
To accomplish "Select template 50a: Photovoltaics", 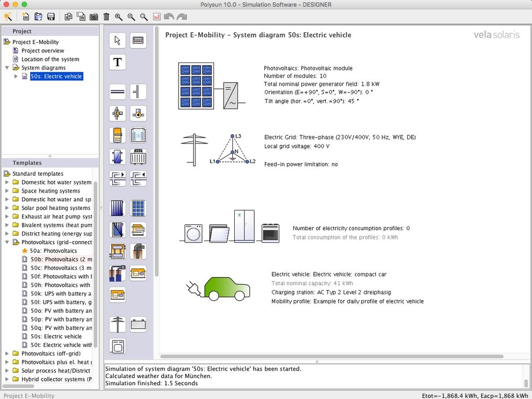I will [53, 251].
